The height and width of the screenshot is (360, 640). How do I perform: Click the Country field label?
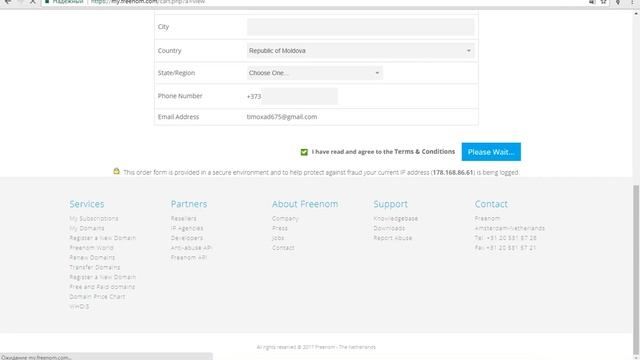[169, 51]
